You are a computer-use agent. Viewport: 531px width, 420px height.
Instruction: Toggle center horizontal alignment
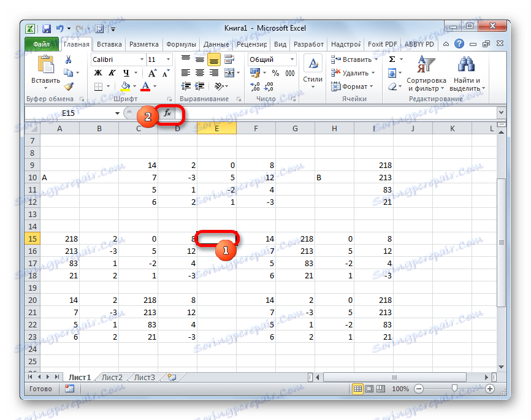coord(200,73)
